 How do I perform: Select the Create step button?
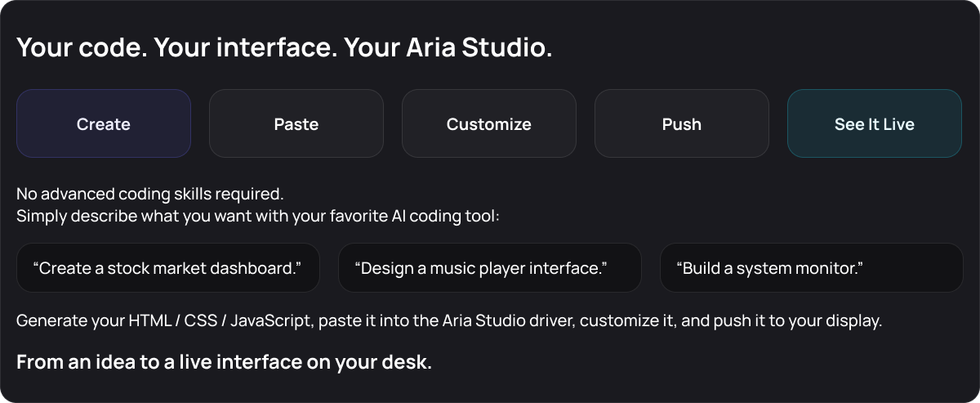point(104,123)
